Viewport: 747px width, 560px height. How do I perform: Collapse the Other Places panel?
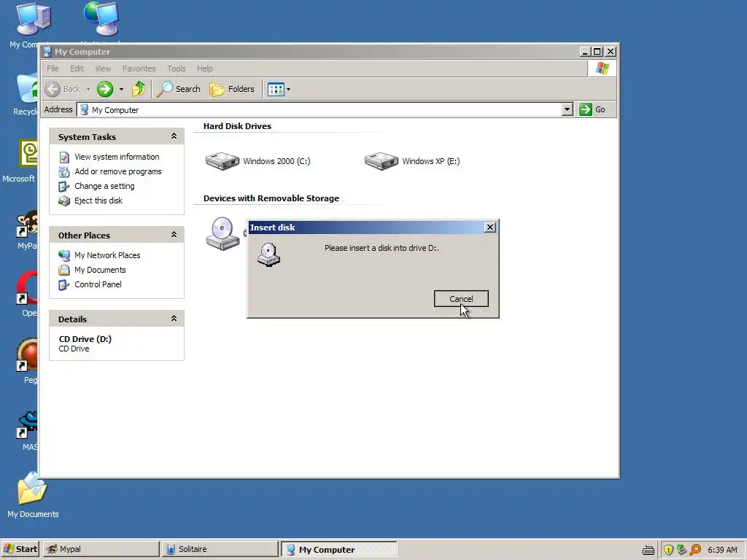174,235
